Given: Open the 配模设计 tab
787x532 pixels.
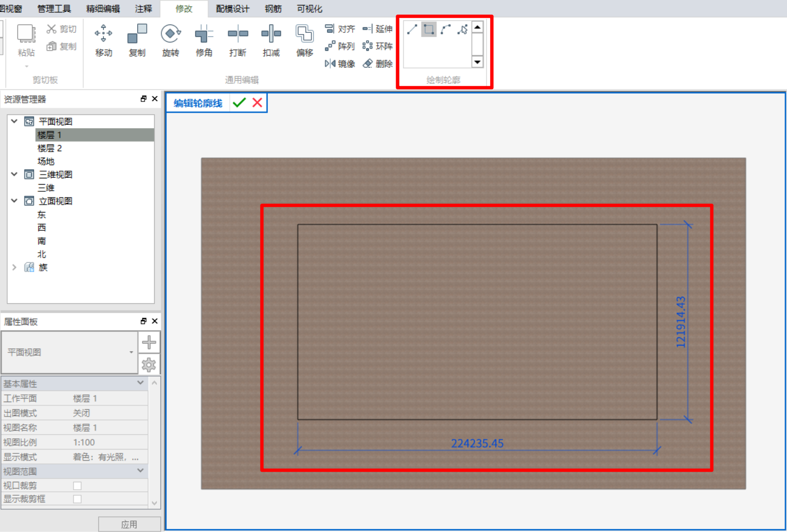Looking at the screenshot, I should click(x=233, y=9).
